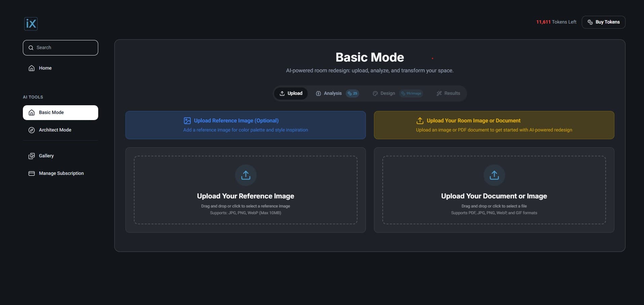Click the palette icon beside Design
This screenshot has width=644, height=305.
click(375, 93)
